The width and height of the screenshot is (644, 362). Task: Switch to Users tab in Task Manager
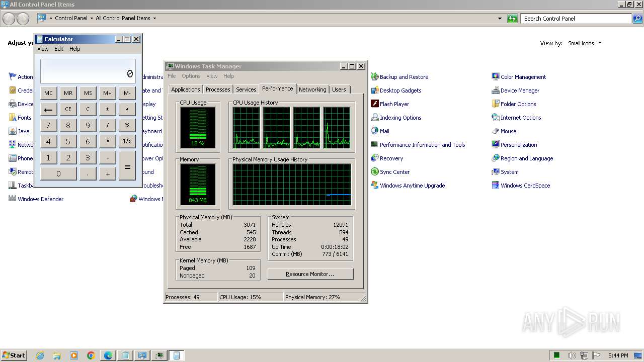(339, 89)
